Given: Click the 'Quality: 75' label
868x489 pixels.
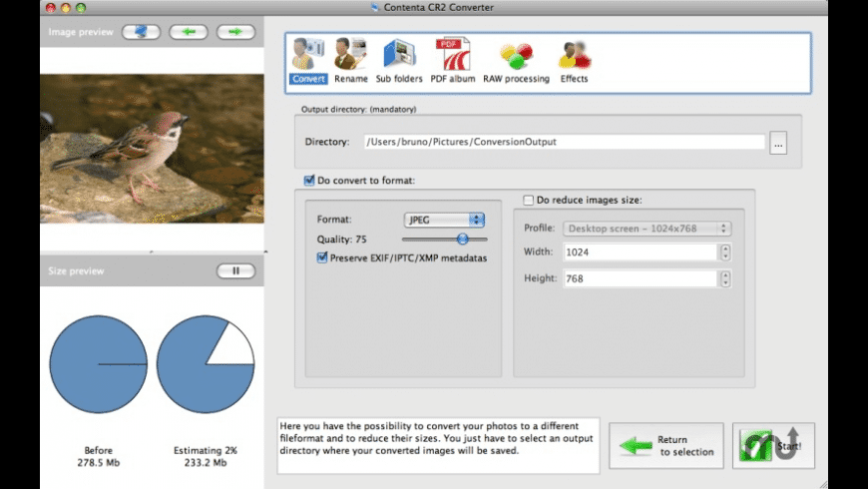Looking at the screenshot, I should [341, 240].
